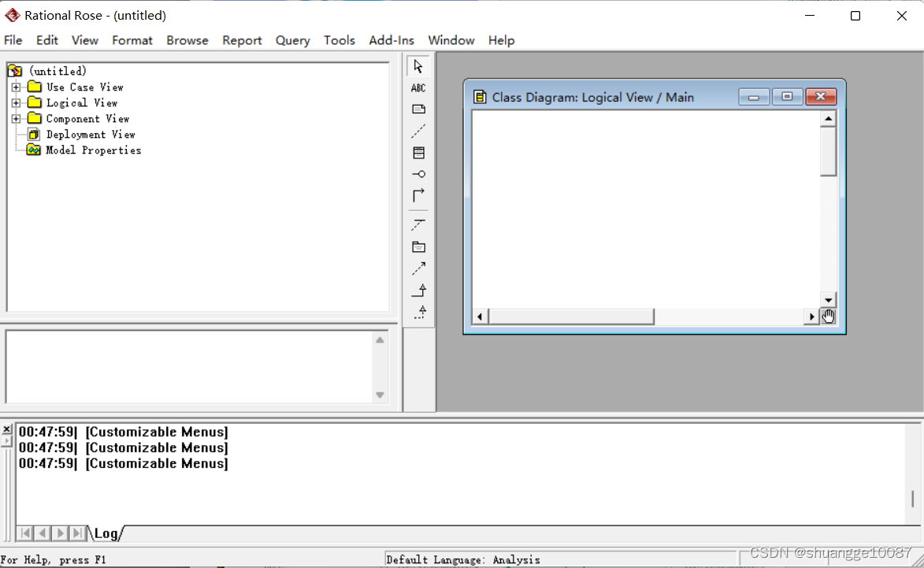Select the Use Case View tree label
Image resolution: width=924 pixels, height=568 pixels.
85,87
